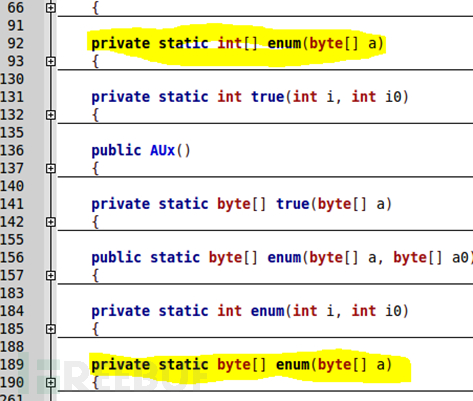Screen dimensions: 473x401
Task: Unfold byte[] true(byte[] a) method at line 142
Action: (51, 222)
